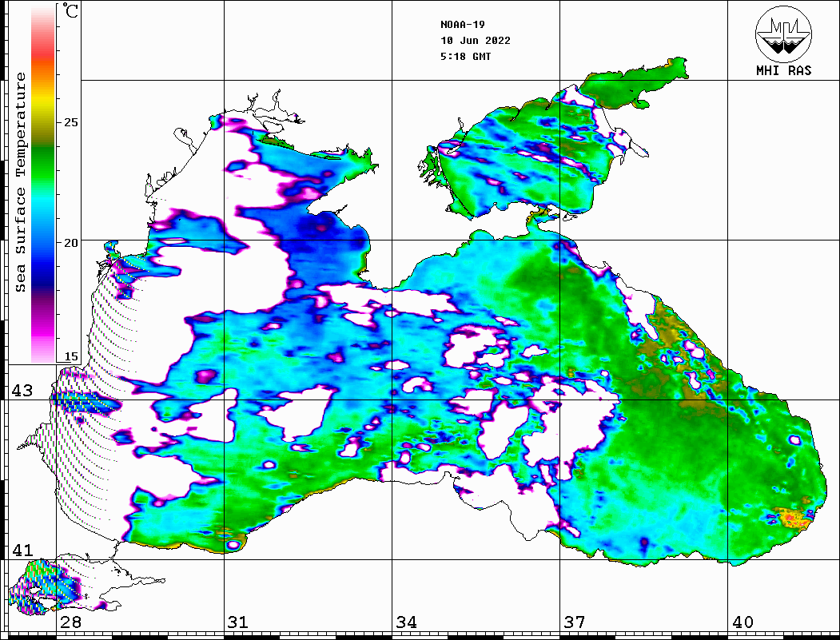Click the longitude label '28'
Screen dimensions: 840x640
pos(70,622)
